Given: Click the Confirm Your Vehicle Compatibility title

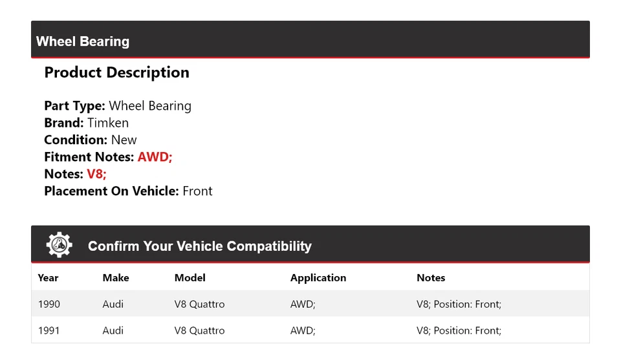Looking at the screenshot, I should [x=199, y=246].
